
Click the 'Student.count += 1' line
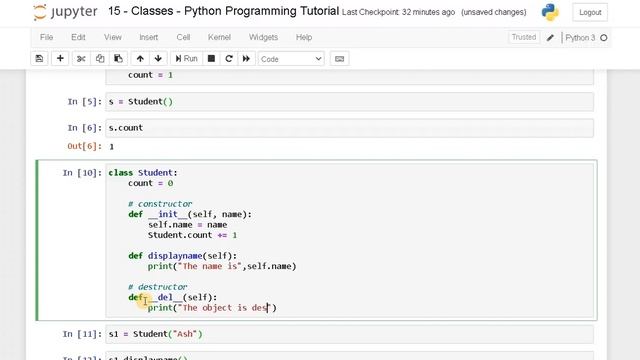pyautogui.click(x=192, y=235)
